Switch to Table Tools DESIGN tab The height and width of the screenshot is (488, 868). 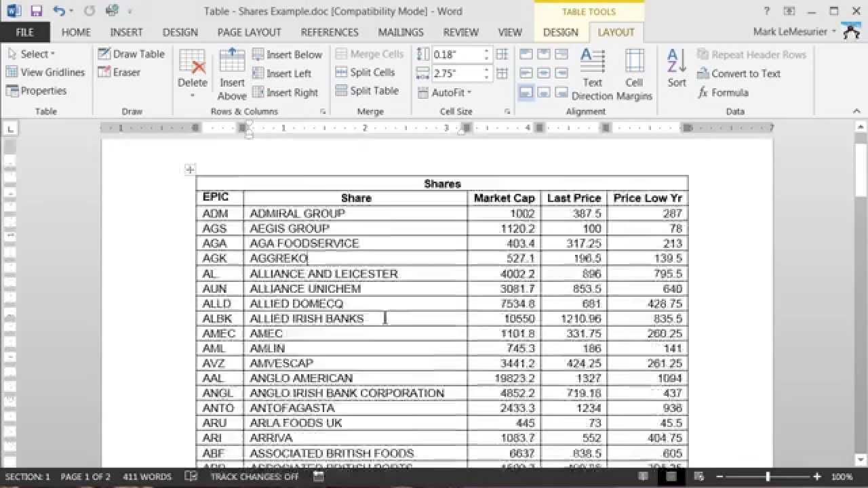[x=561, y=32]
